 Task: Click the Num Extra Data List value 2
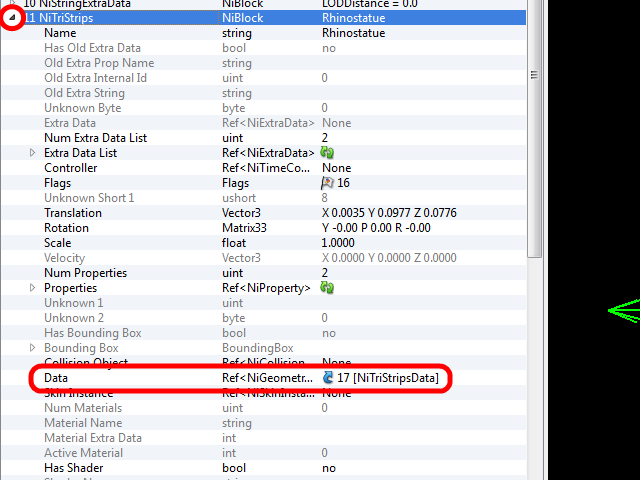point(325,138)
